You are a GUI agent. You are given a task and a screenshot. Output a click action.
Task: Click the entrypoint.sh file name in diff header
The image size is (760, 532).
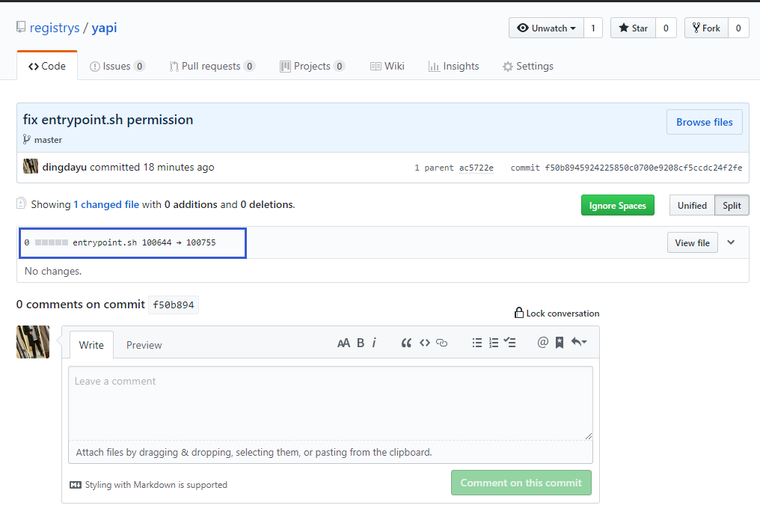(x=105, y=242)
